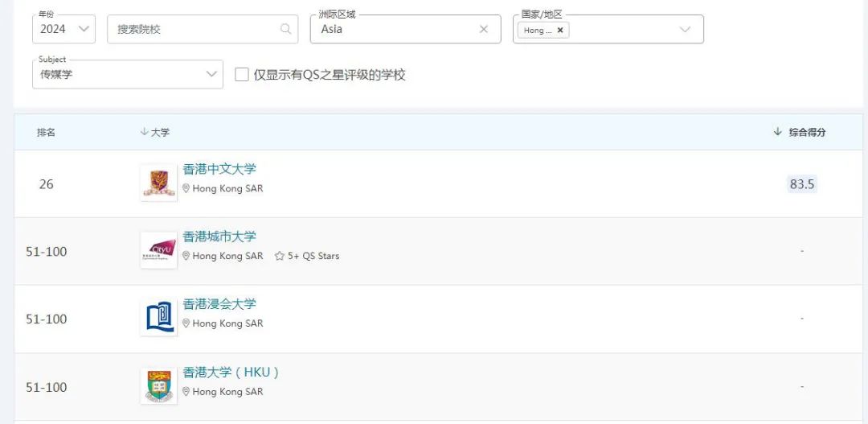This screenshot has width=868, height=424.
Task: Open the year 2024 dropdown
Action: point(63,29)
